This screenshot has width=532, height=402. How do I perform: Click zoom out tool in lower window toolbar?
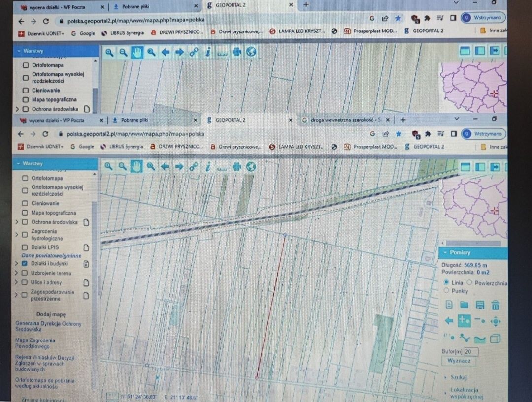(123, 166)
